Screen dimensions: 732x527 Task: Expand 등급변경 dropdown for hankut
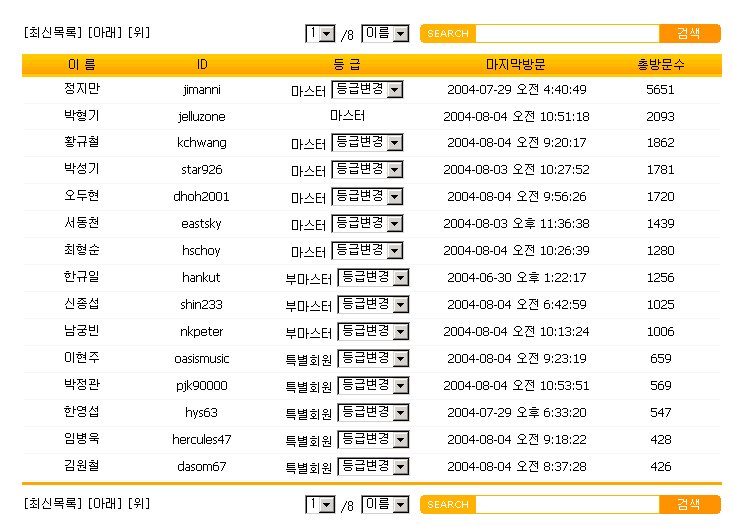[x=373, y=277]
